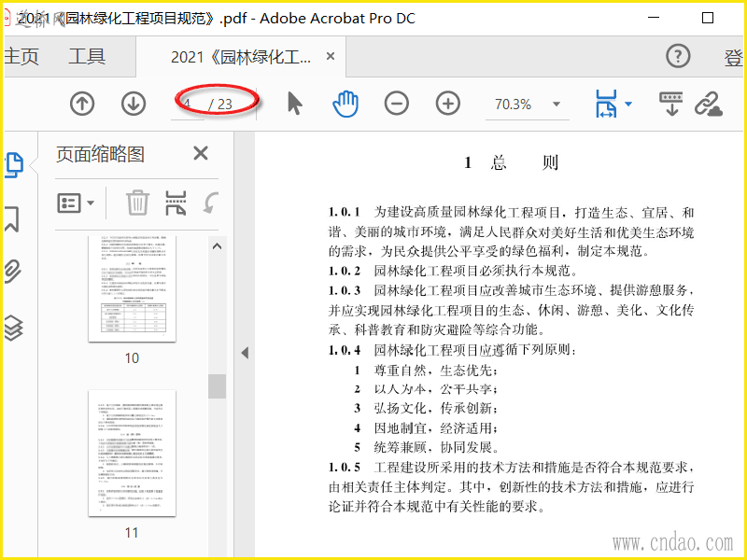Switch to the 工具 tab
The width and height of the screenshot is (747, 560).
(x=87, y=56)
